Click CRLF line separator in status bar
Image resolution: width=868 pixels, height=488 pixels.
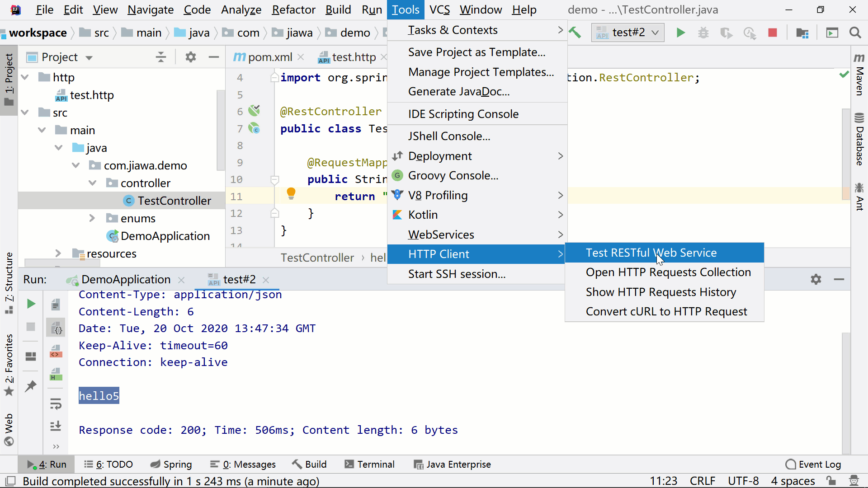pos(703,481)
